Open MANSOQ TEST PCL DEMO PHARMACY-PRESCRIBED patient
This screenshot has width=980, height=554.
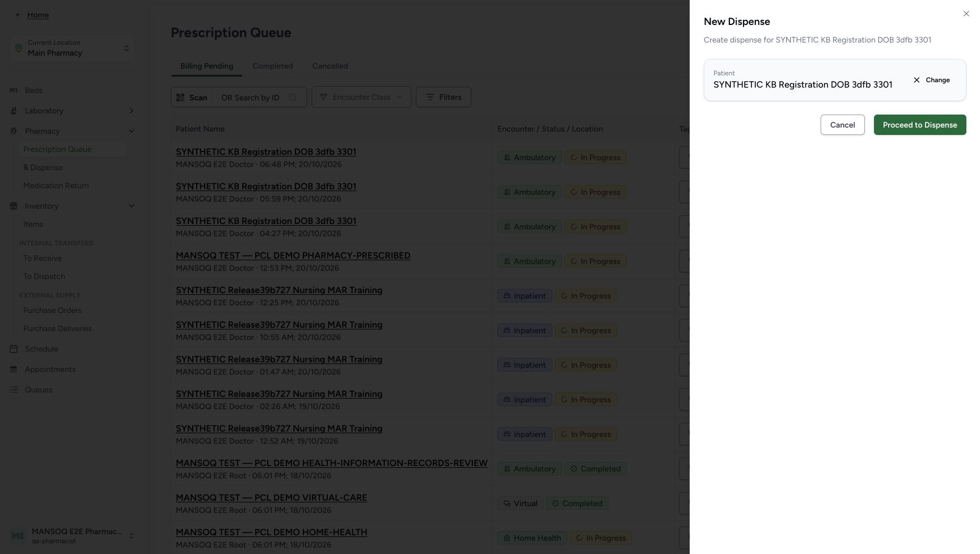point(293,256)
